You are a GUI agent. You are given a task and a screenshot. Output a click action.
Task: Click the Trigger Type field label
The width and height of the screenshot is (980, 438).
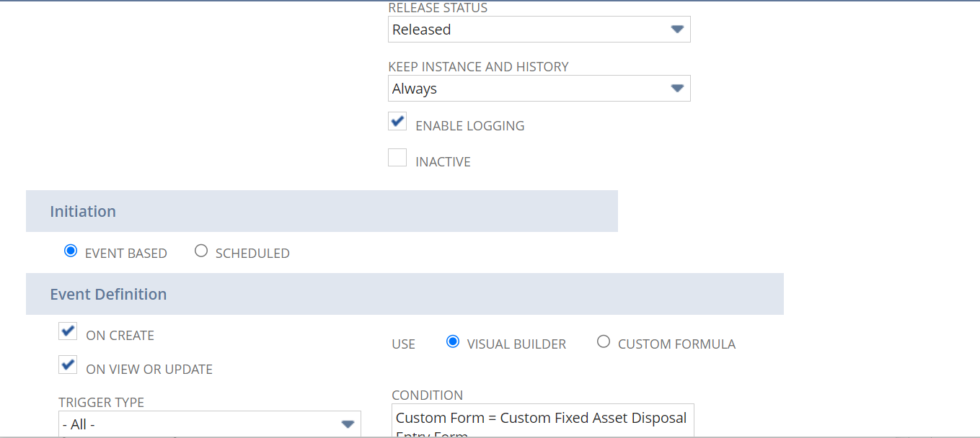[101, 403]
